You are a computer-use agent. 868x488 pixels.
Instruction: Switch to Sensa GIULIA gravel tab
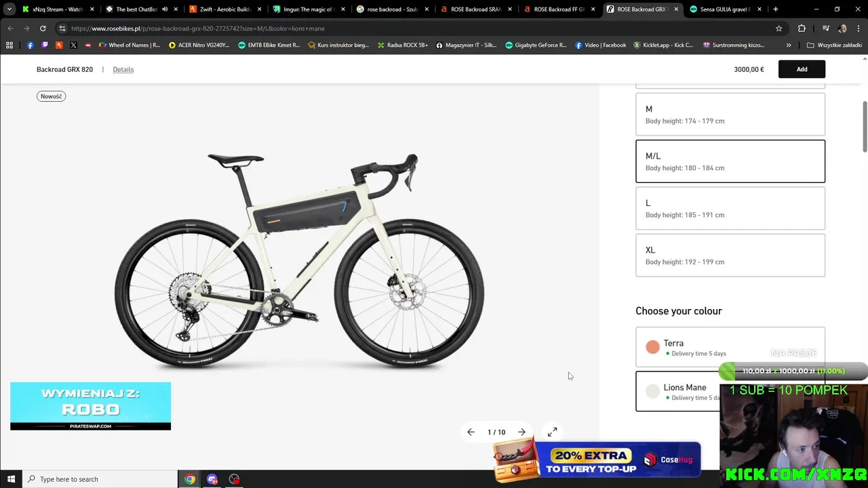(x=724, y=9)
